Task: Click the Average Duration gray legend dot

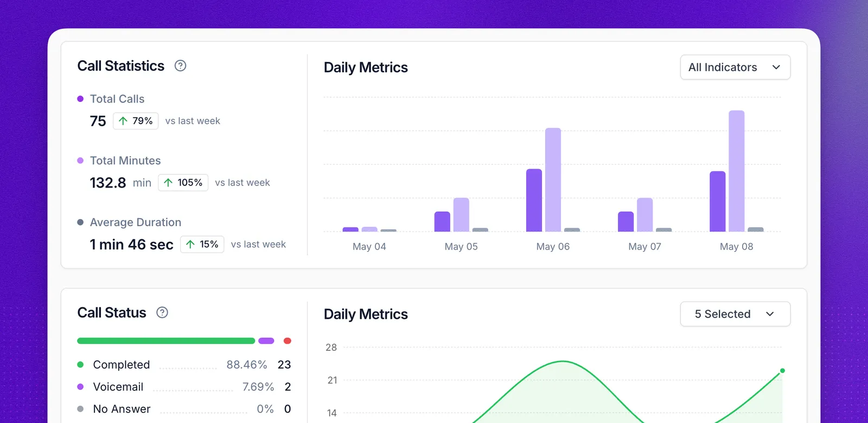Action: (x=80, y=222)
